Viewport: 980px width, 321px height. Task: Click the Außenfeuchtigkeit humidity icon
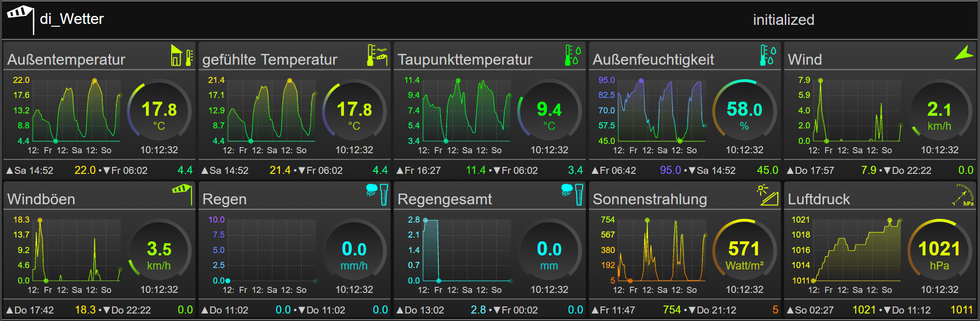[x=768, y=55]
